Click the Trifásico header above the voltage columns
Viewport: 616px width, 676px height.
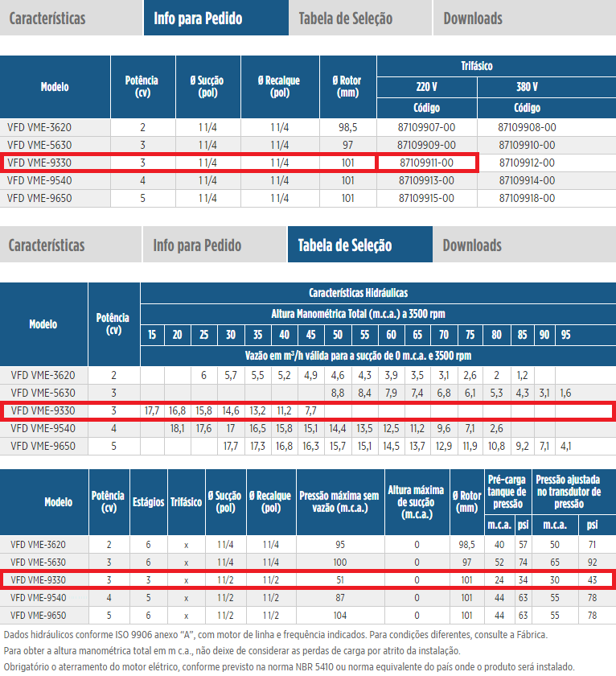coord(477,66)
